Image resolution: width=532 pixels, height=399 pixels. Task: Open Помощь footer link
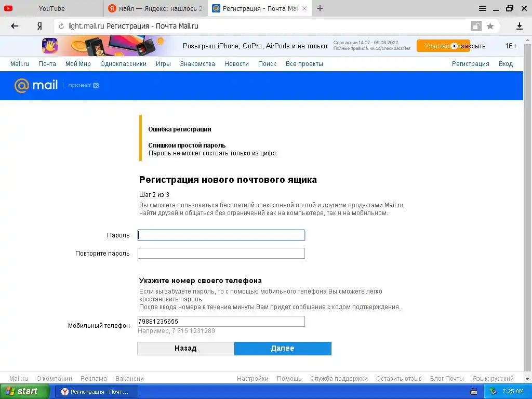[289, 379]
